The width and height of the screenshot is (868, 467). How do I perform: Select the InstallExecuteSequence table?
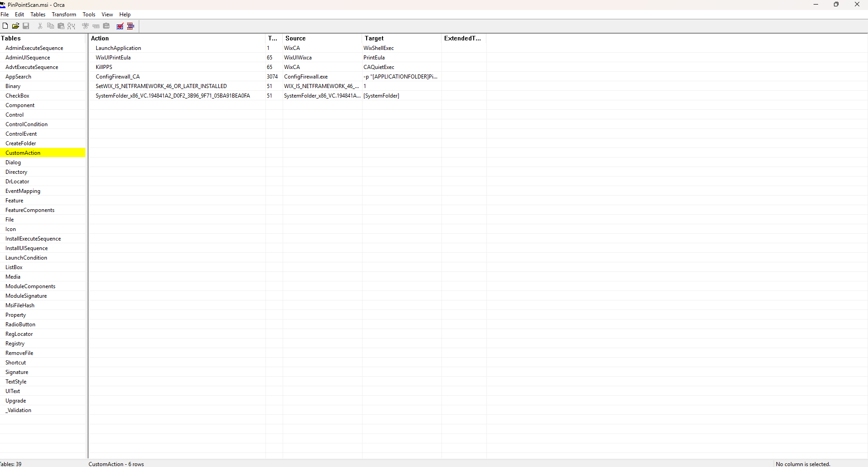(33, 238)
